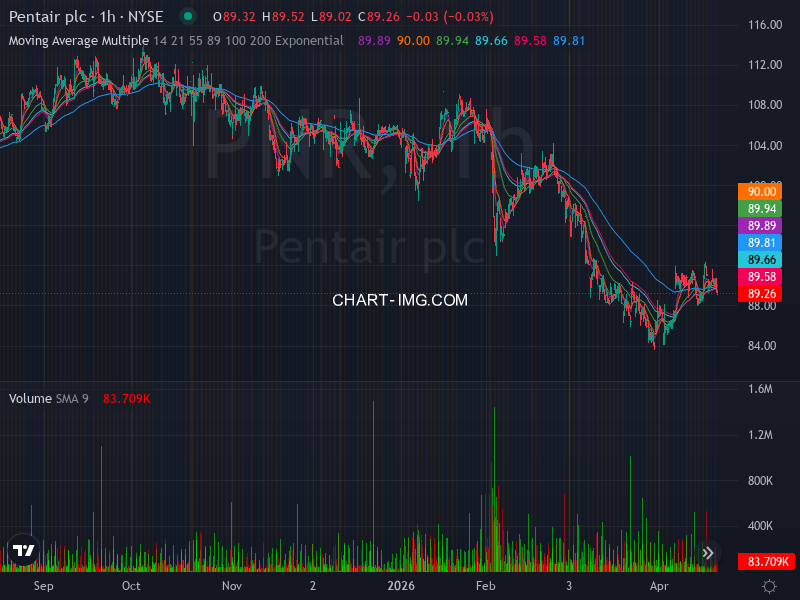Click the Sep time axis label
The width and height of the screenshot is (800, 600).
(x=43, y=586)
